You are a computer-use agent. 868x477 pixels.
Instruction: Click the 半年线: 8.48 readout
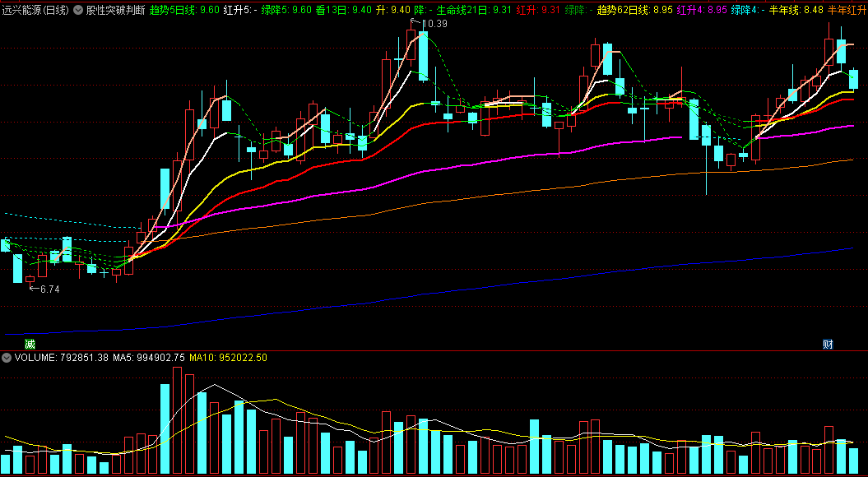click(x=796, y=10)
